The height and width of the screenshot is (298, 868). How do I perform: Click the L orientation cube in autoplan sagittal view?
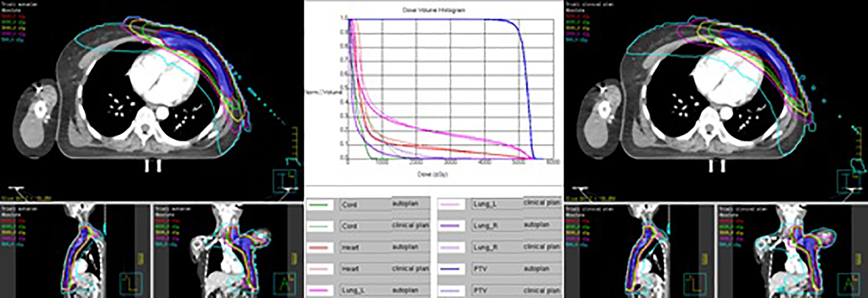coord(131,284)
